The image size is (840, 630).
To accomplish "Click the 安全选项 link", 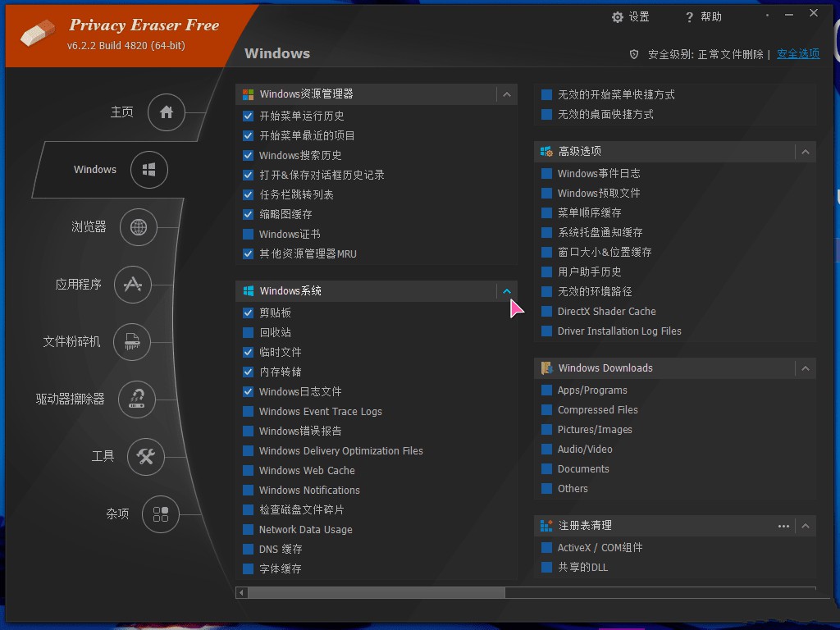I will [798, 54].
